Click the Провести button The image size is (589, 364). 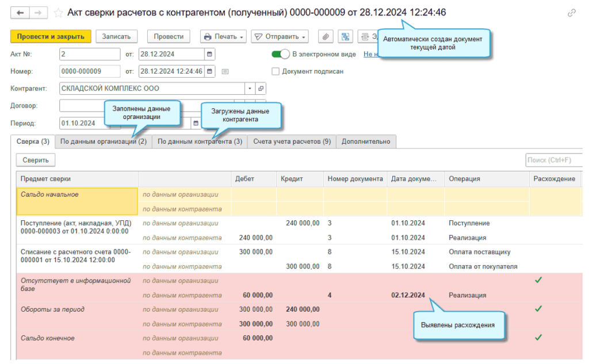[x=169, y=36]
